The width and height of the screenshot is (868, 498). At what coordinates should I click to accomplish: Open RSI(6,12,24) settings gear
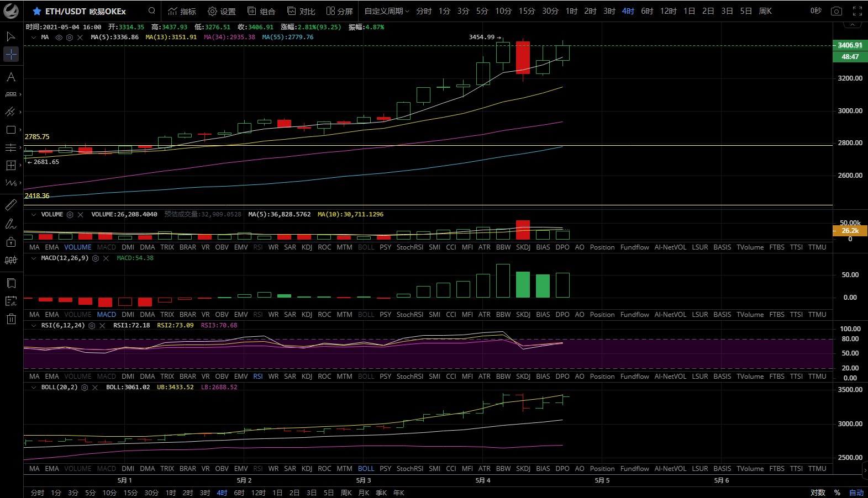(x=92, y=326)
